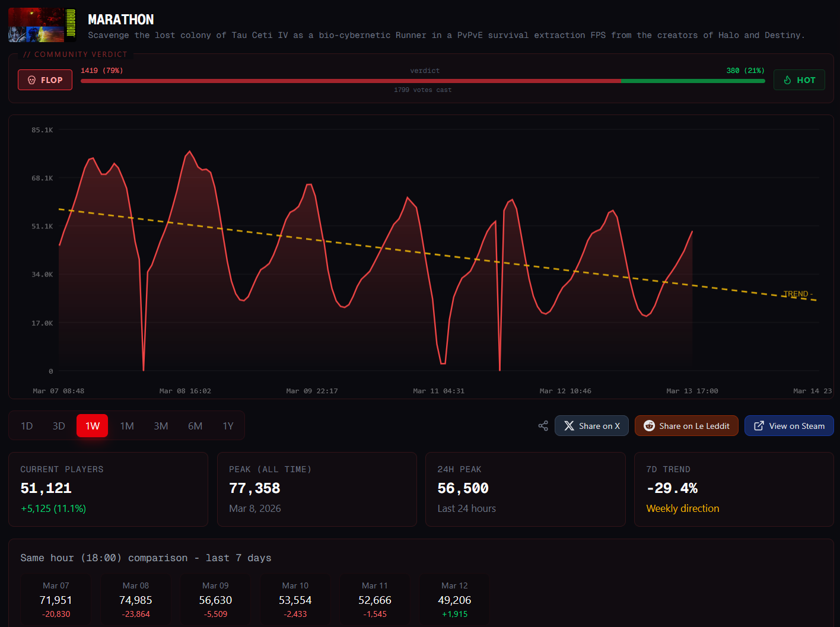Click the 'Mar 13 17:00' x-axis label

tap(692, 391)
